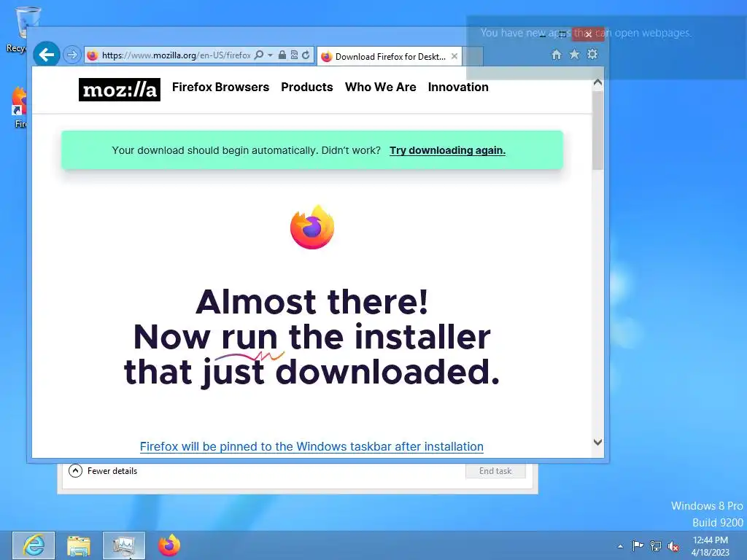Click End task in Task Manager
Screen dimensions: 747x560
click(x=495, y=471)
